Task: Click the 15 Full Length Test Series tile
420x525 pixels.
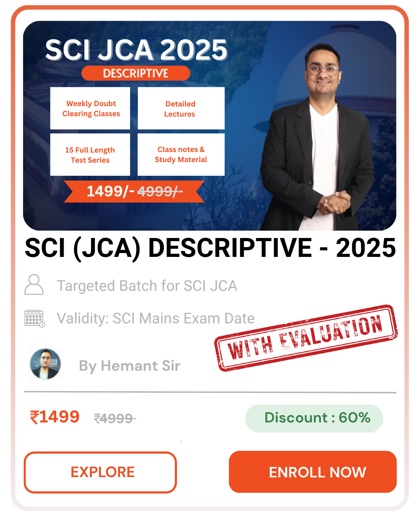Action: click(90, 154)
